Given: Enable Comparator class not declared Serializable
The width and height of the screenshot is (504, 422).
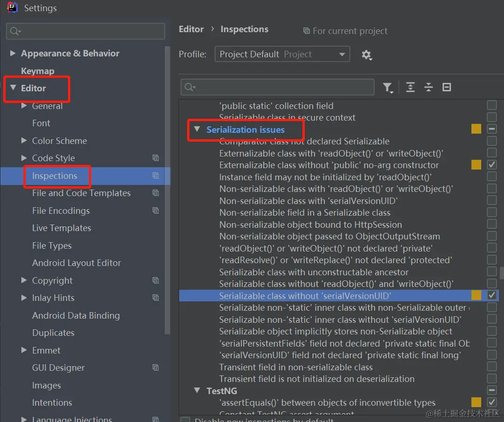Looking at the screenshot, I should click(x=492, y=141).
